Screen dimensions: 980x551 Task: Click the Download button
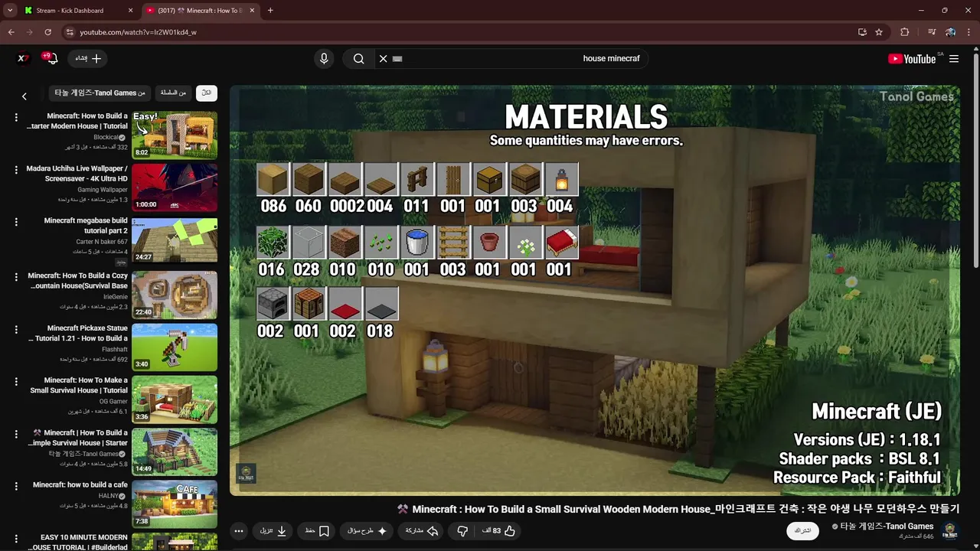pos(273,530)
